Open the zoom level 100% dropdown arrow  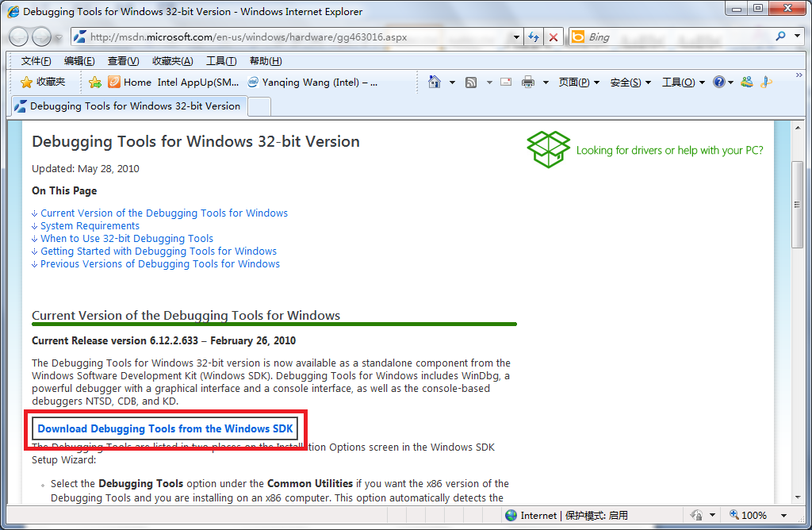[784, 515]
